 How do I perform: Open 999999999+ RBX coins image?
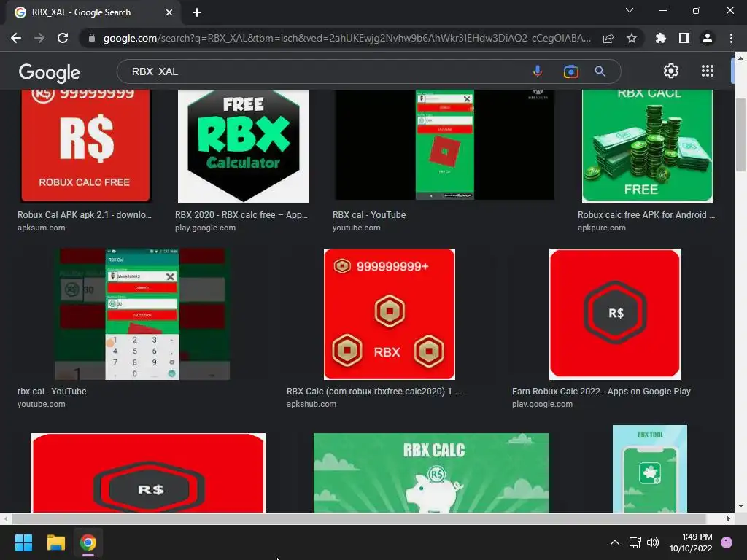(x=390, y=314)
